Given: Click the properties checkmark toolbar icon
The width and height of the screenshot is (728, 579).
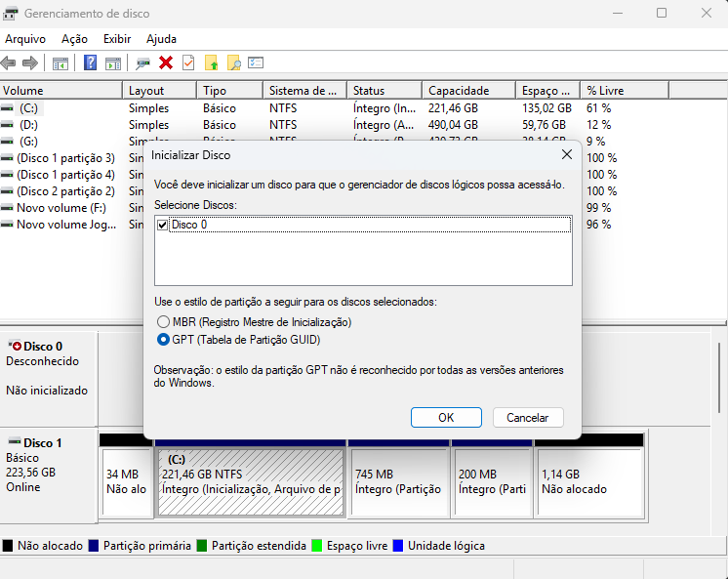Looking at the screenshot, I should (x=188, y=62).
